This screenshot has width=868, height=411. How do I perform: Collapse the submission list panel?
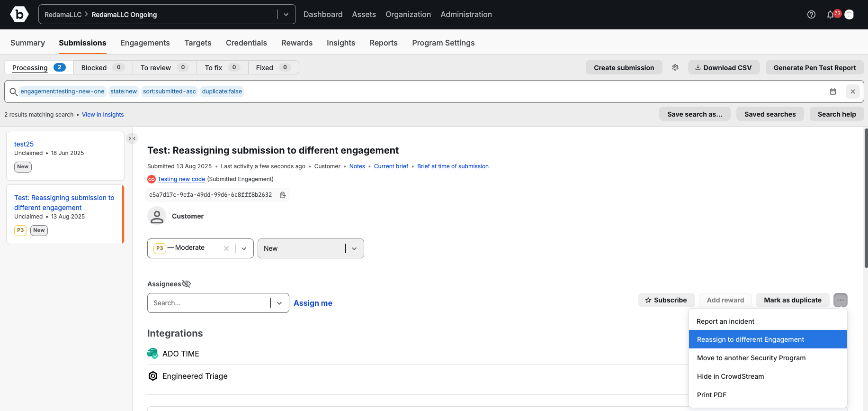click(x=132, y=138)
